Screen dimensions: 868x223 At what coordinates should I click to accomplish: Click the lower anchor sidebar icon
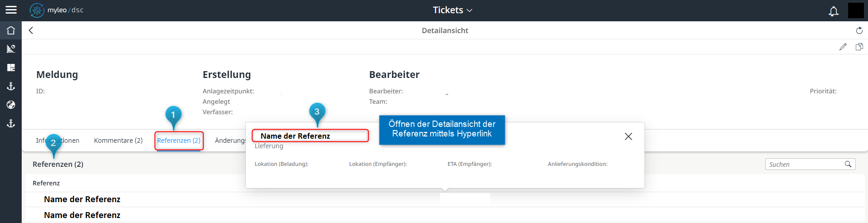tap(11, 123)
